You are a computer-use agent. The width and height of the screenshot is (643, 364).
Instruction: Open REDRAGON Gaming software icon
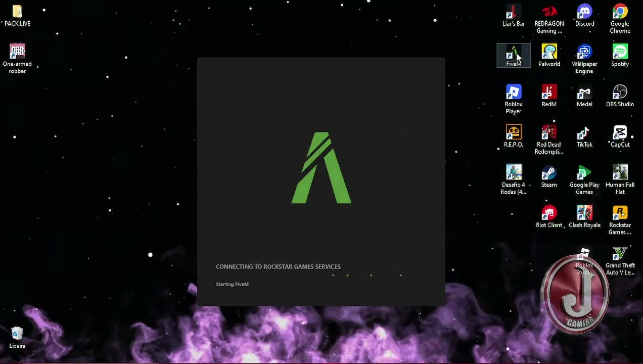coord(549,19)
